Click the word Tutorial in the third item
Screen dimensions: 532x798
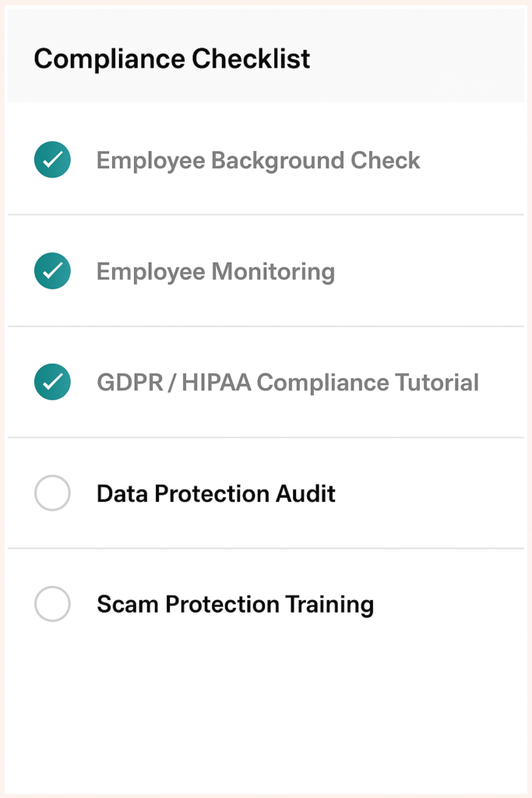pos(437,382)
